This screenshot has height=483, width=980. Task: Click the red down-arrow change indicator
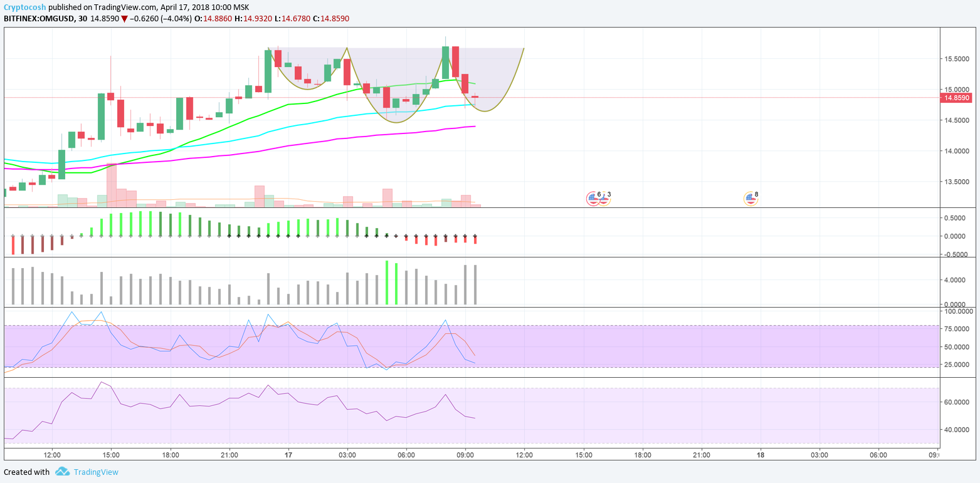coord(124,19)
